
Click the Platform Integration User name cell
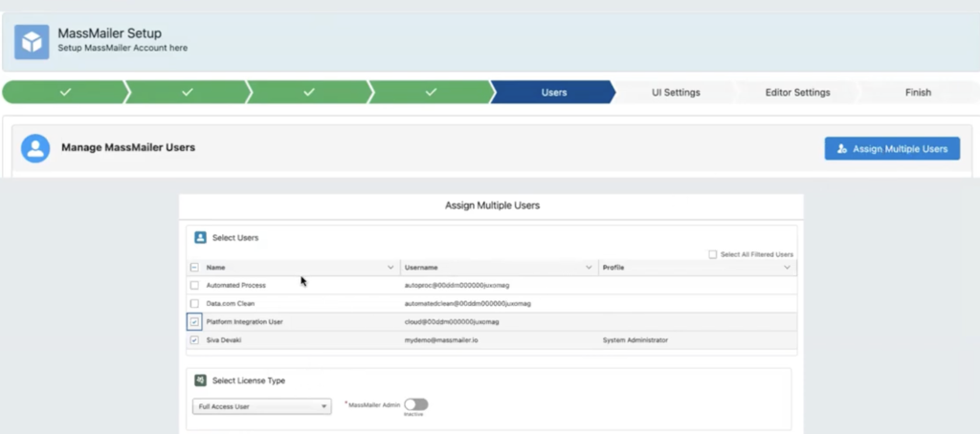pos(244,322)
